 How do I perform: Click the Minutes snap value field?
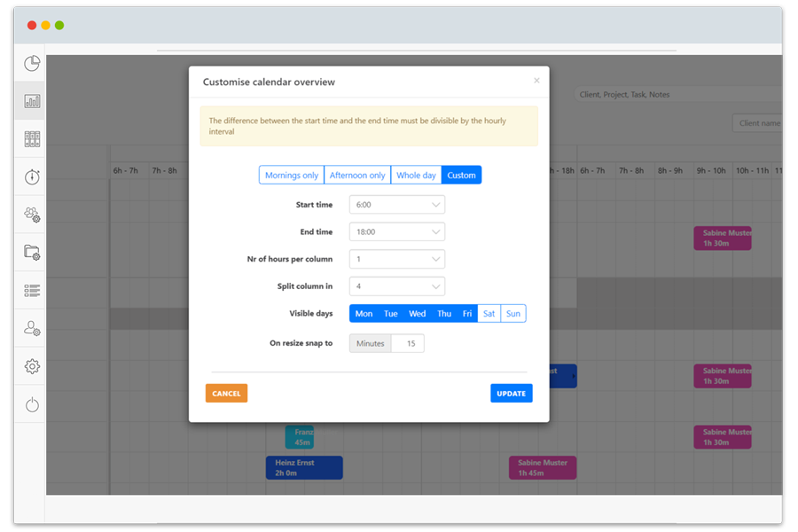pyautogui.click(x=370, y=343)
